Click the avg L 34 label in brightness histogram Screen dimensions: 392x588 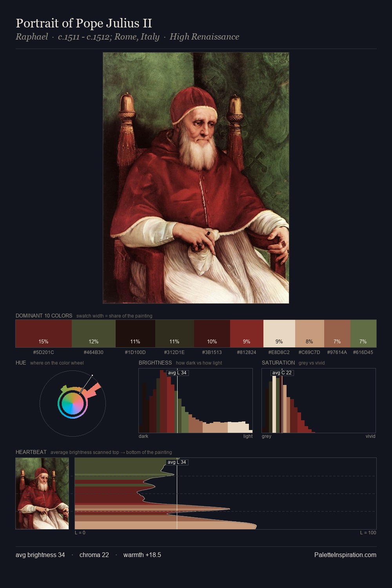177,373
